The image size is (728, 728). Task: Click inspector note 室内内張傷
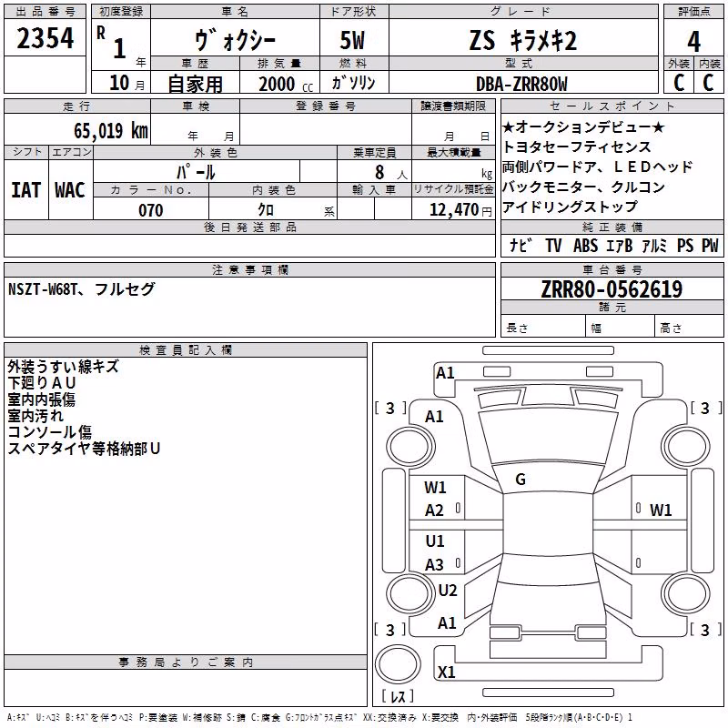point(41,399)
